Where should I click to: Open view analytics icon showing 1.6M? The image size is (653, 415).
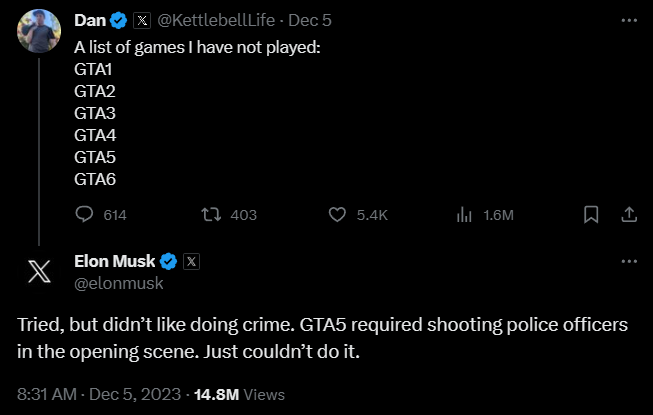[464, 214]
